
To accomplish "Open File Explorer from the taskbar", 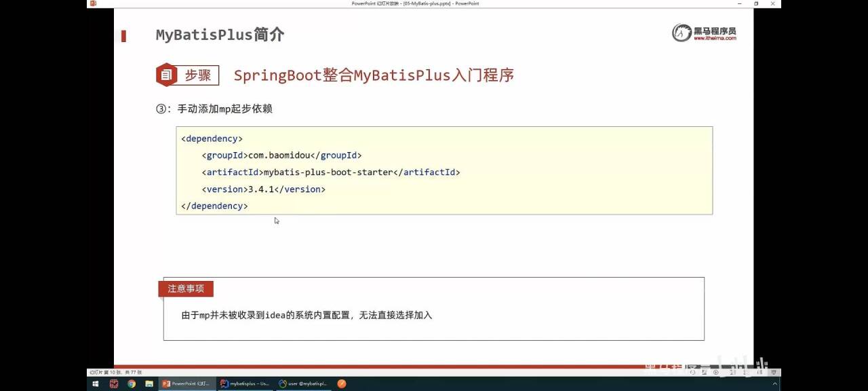I will [149, 384].
